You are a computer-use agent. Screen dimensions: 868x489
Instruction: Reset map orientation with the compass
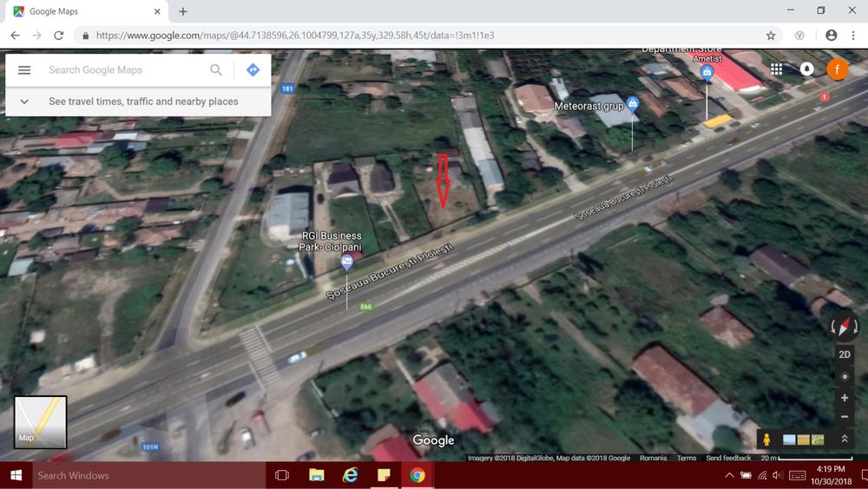click(x=845, y=327)
